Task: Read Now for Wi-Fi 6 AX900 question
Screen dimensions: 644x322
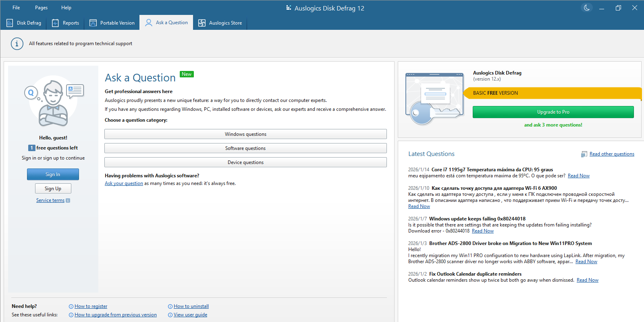Action: (x=419, y=206)
